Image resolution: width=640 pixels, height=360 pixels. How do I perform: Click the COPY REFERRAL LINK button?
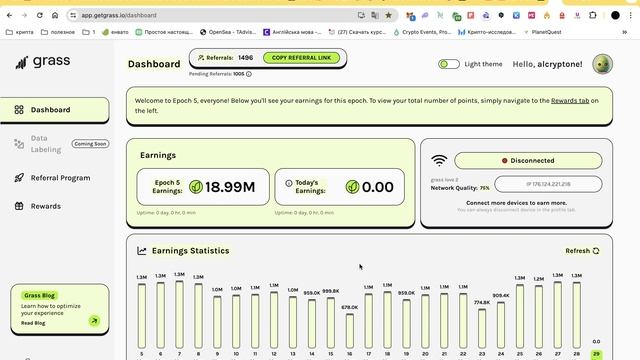pyautogui.click(x=301, y=58)
